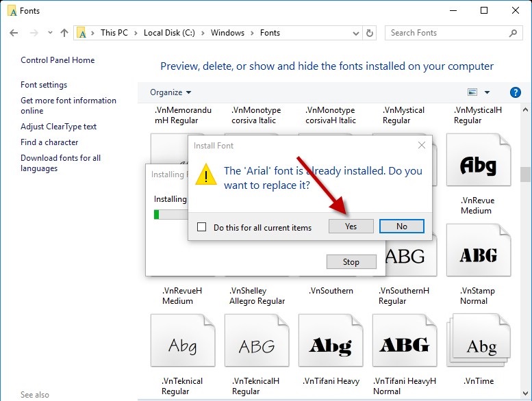This screenshot has width=532, height=401.
Task: Open 'Get more font information online'
Action: pos(68,105)
